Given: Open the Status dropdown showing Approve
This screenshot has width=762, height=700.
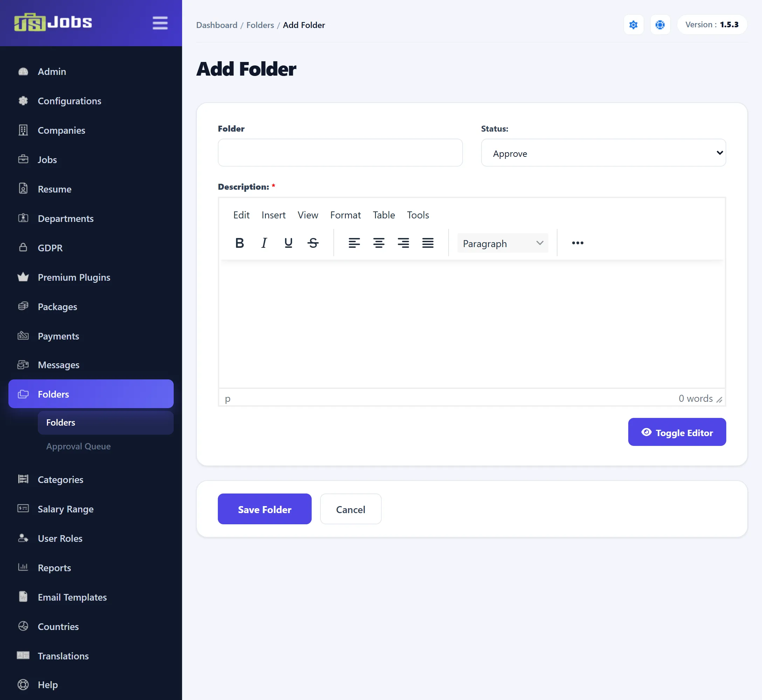Looking at the screenshot, I should click(x=603, y=153).
